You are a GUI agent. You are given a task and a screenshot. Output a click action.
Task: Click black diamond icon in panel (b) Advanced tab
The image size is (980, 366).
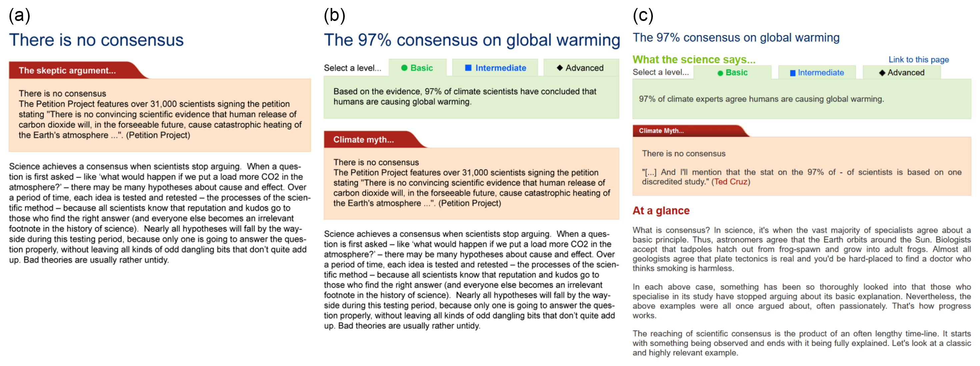pyautogui.click(x=559, y=68)
